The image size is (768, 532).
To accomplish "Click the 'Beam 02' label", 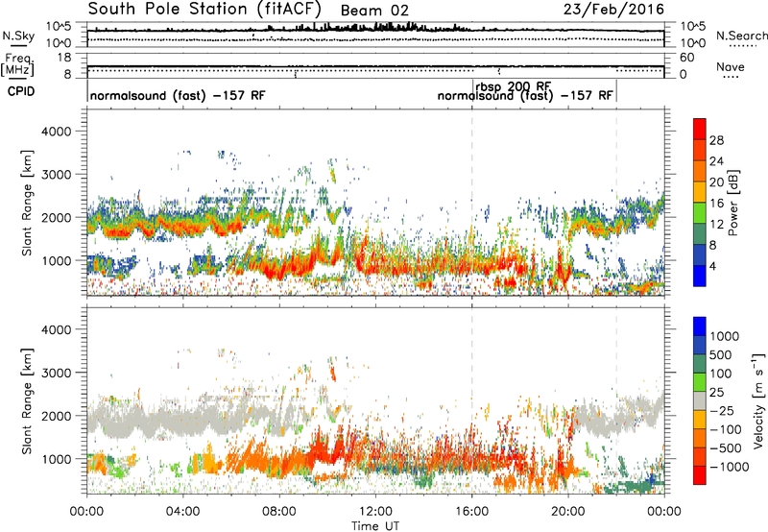I will [x=374, y=11].
